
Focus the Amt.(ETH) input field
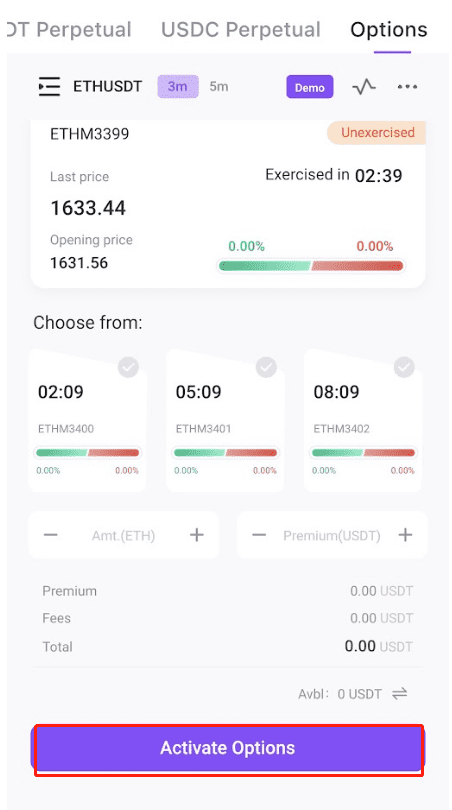click(x=123, y=535)
